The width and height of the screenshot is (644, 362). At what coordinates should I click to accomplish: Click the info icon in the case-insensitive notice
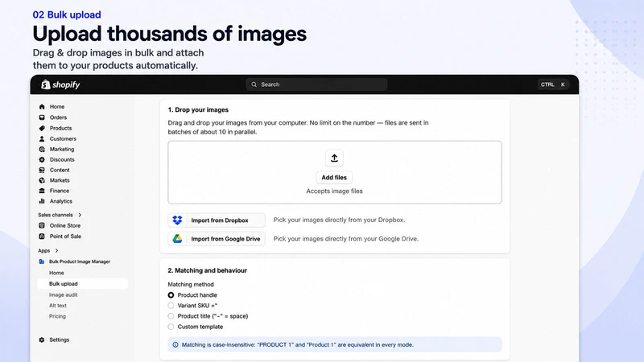tap(175, 345)
